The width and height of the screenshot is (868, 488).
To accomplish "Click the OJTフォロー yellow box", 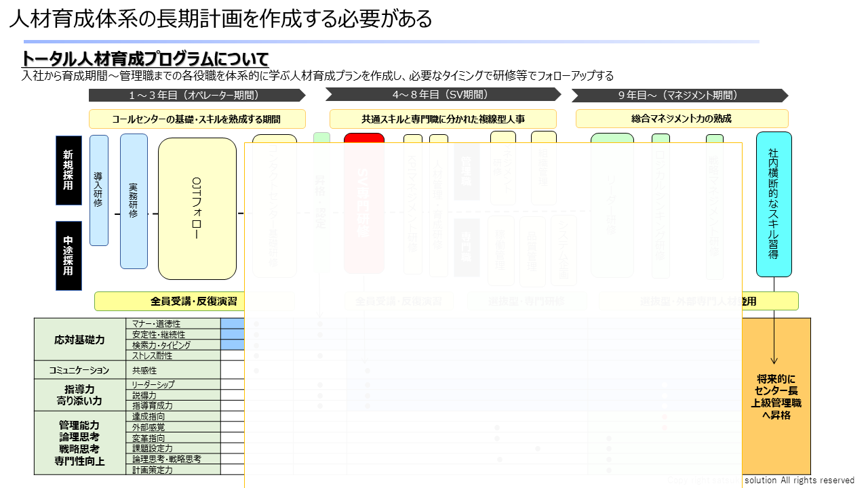I will [x=197, y=209].
